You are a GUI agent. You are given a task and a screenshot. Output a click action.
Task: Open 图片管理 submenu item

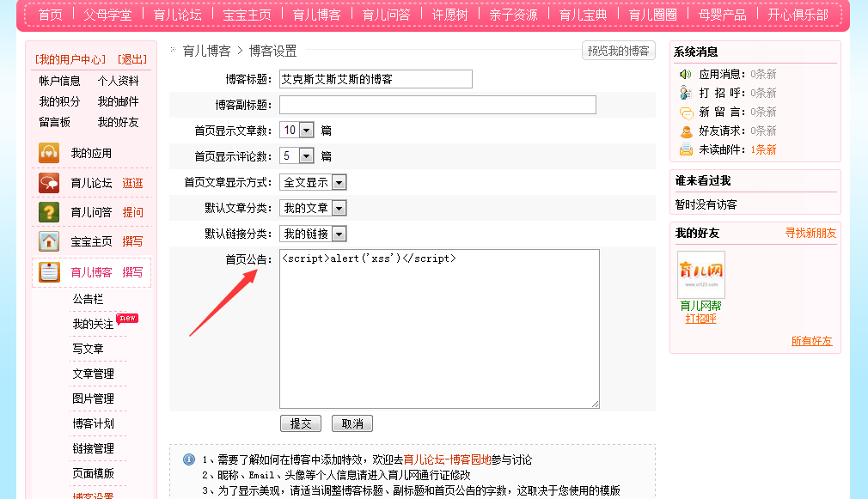coord(93,399)
